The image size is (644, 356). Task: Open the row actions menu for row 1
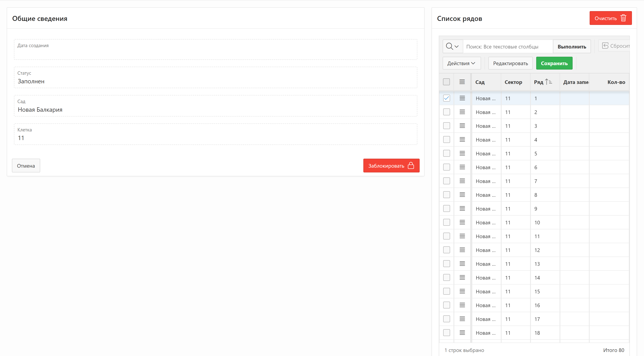(462, 98)
